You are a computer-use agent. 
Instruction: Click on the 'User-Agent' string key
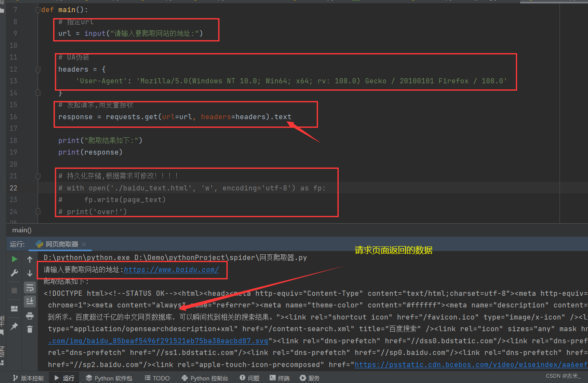102,81
